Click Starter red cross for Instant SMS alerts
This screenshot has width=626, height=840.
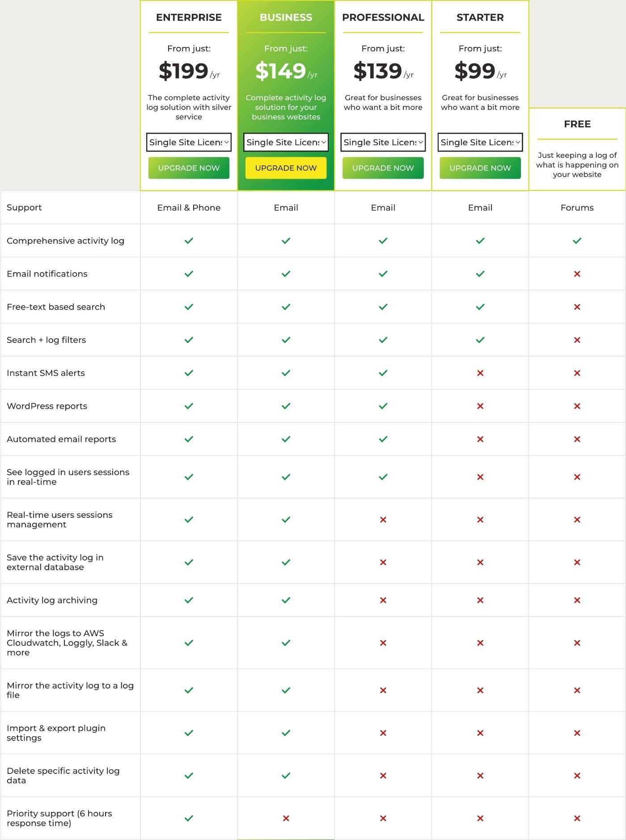coord(480,373)
